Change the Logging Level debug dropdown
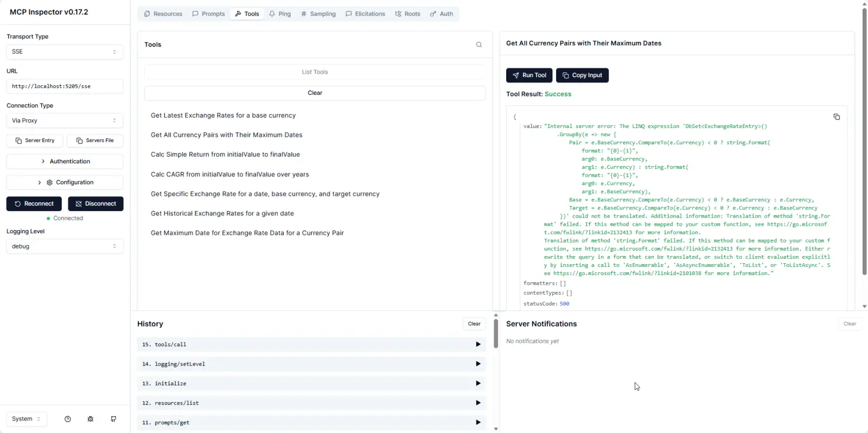 tap(65, 246)
